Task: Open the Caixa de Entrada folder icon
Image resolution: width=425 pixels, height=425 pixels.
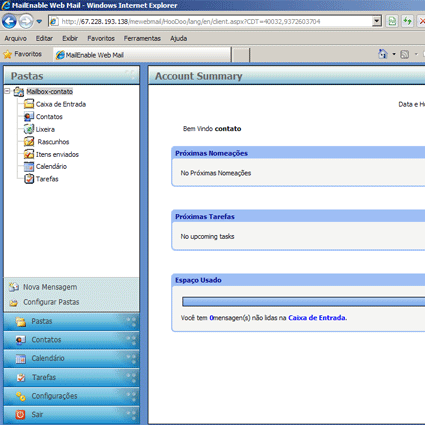Action: tap(29, 104)
